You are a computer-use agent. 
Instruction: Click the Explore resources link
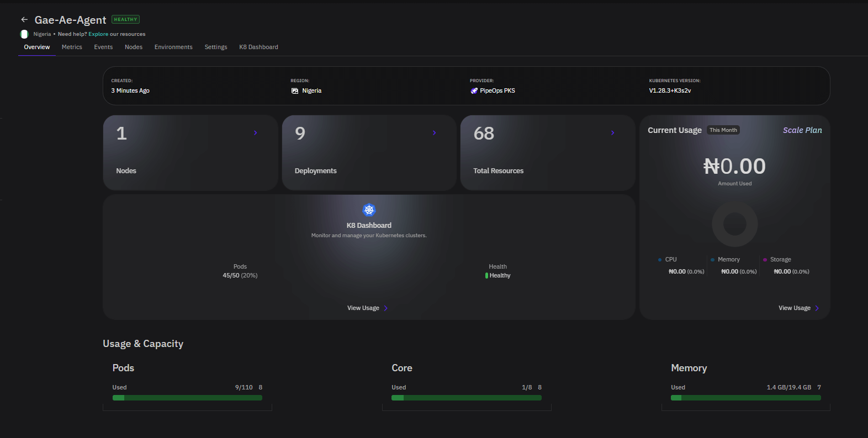(98, 34)
